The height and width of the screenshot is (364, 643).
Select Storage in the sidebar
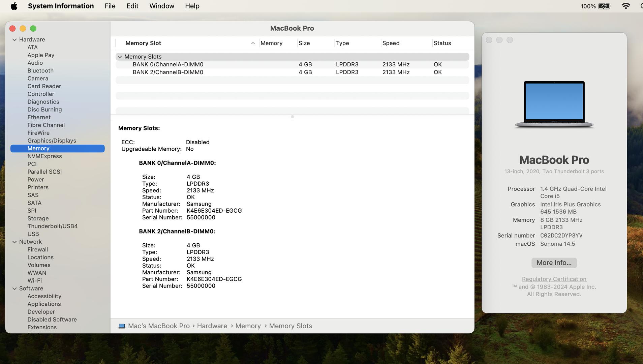[38, 218]
